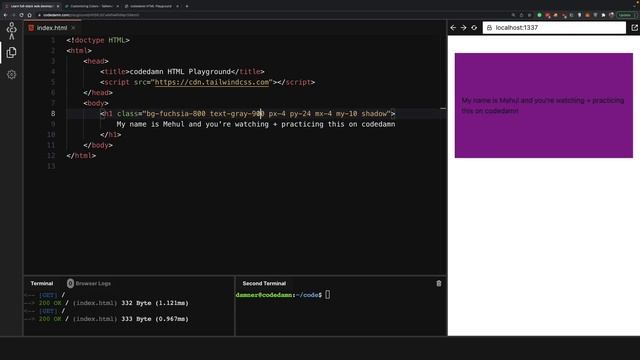This screenshot has width=640, height=360.
Task: Clear the second terminal with trash icon
Action: coord(439,283)
